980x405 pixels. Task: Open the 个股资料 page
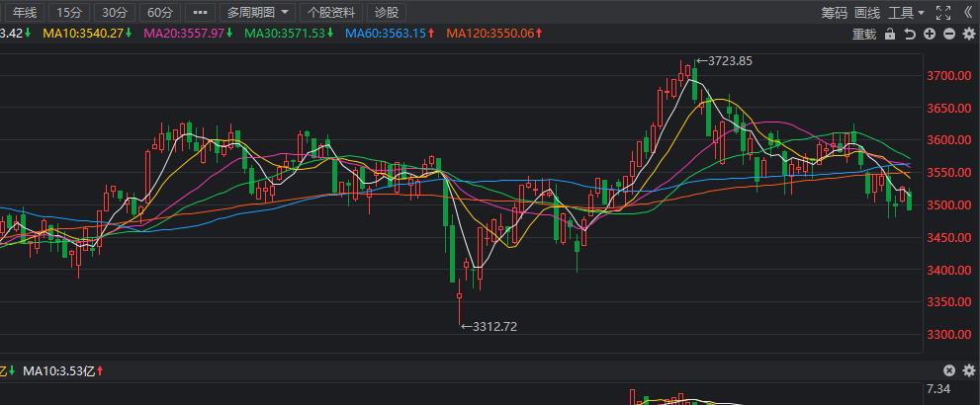point(331,13)
